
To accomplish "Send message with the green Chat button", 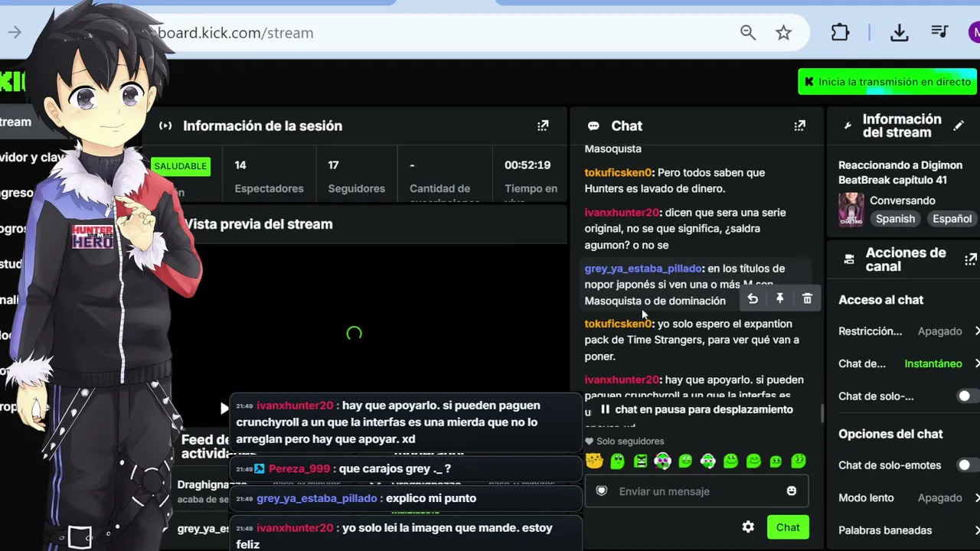I will pyautogui.click(x=788, y=527).
